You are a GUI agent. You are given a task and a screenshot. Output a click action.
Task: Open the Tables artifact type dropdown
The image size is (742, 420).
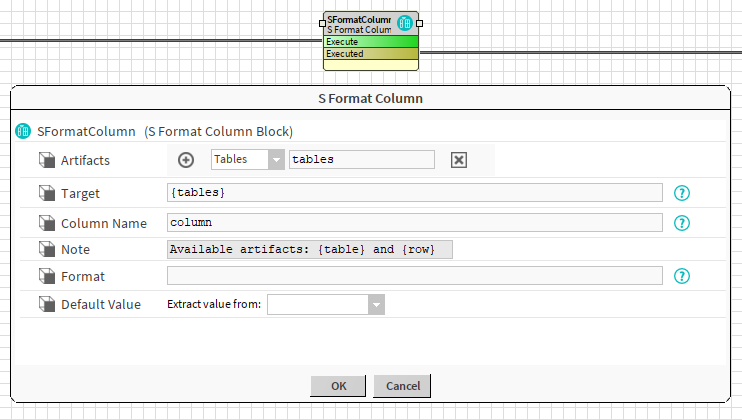276,160
